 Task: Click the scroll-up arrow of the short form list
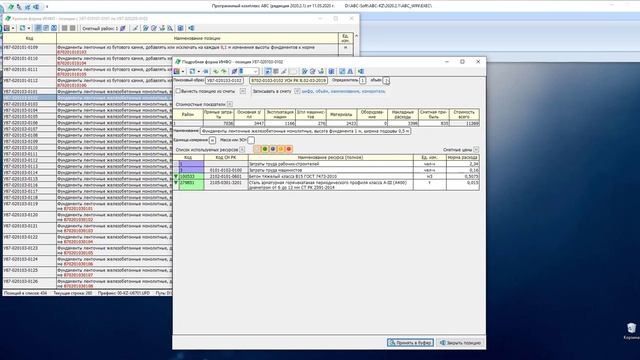tap(356, 36)
